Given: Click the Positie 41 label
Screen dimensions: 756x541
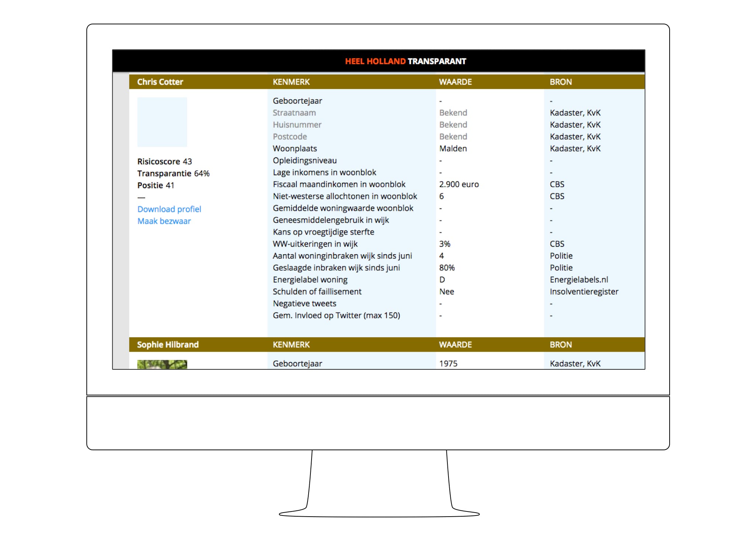Looking at the screenshot, I should 155,185.
